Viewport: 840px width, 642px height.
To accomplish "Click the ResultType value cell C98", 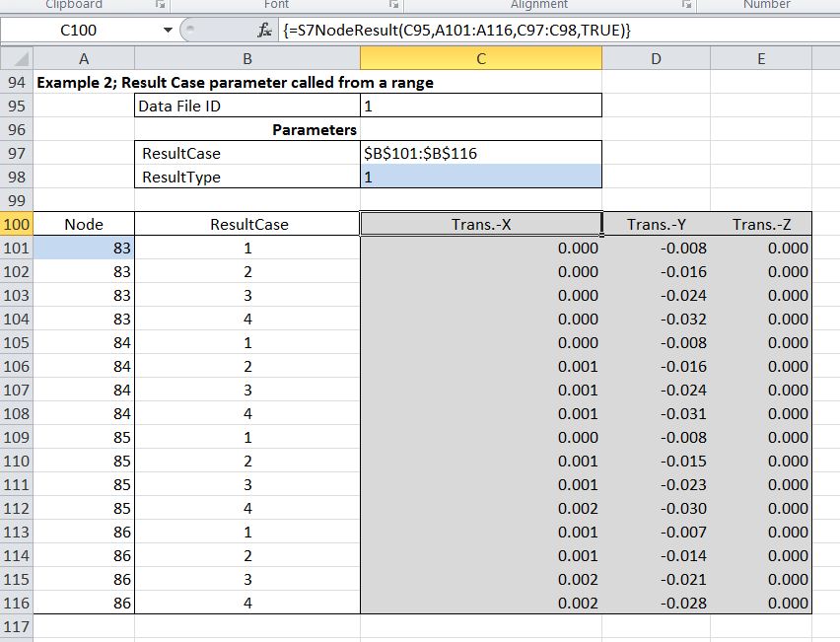I will (480, 178).
